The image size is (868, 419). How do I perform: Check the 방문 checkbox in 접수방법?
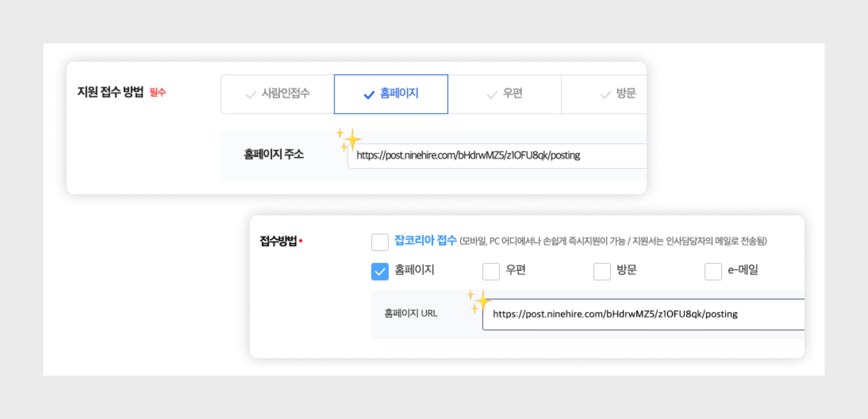pos(602,271)
